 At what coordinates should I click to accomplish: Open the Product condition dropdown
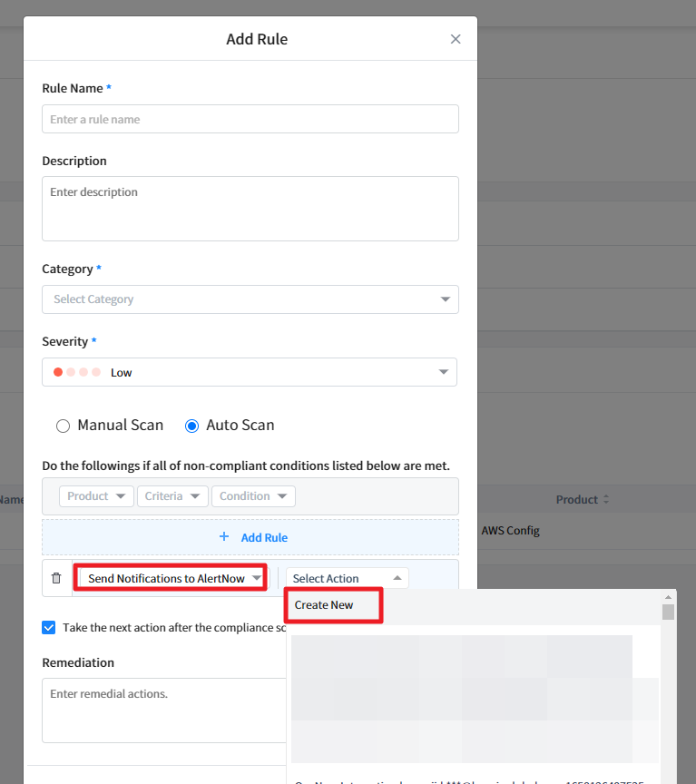point(96,496)
